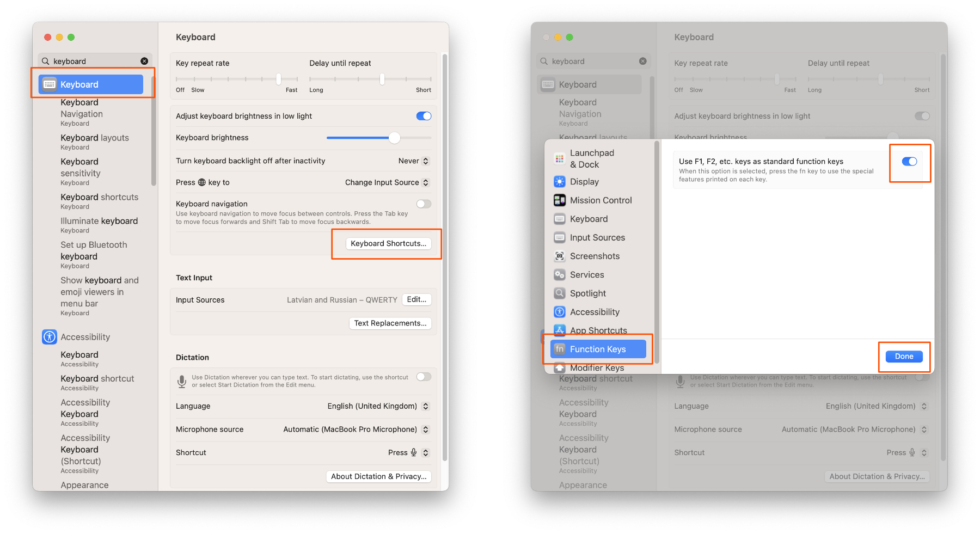980x534 pixels.
Task: Disable adjust keyboard brightness in low light
Action: (x=424, y=116)
